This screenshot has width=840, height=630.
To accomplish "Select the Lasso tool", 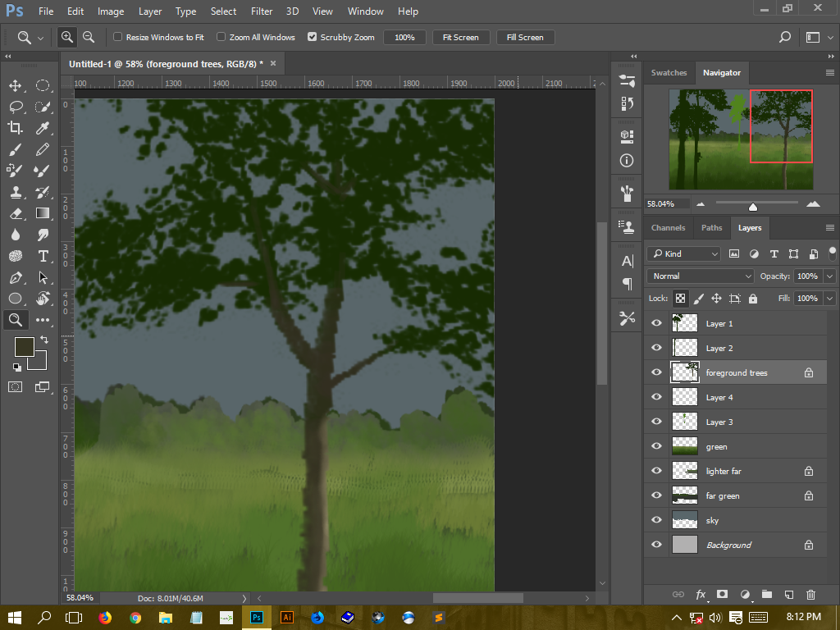I will (x=15, y=107).
